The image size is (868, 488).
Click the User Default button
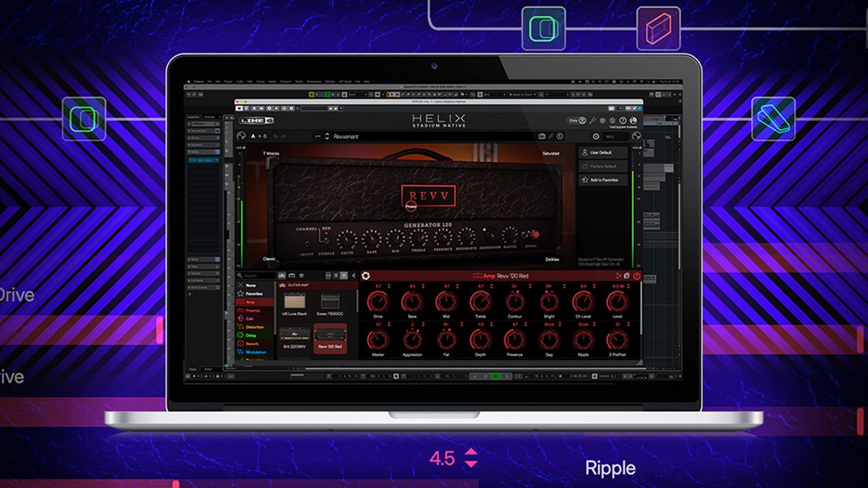pyautogui.click(x=603, y=153)
